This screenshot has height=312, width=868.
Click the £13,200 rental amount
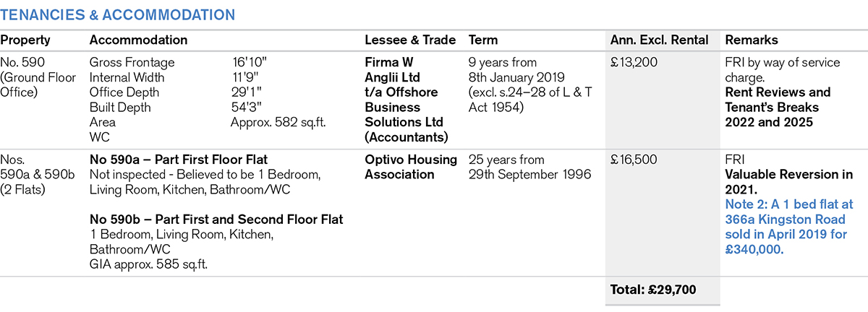(634, 63)
